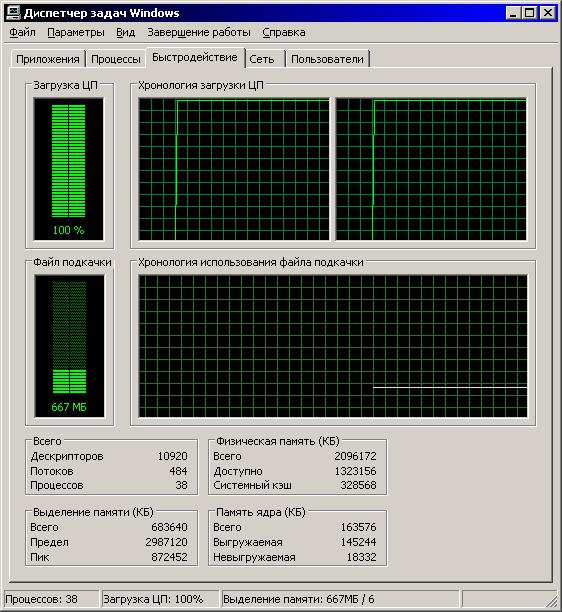
Task: Click the page file usage history graph
Action: tap(333, 346)
